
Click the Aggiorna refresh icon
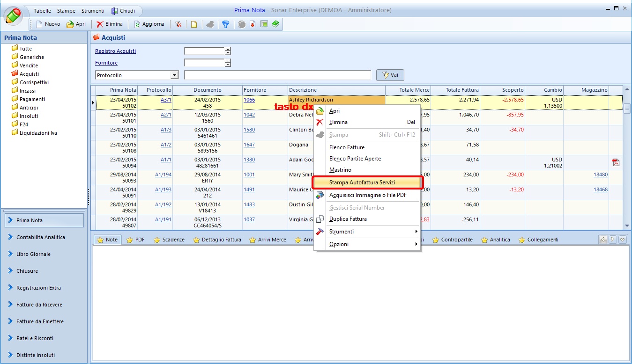pyautogui.click(x=137, y=24)
